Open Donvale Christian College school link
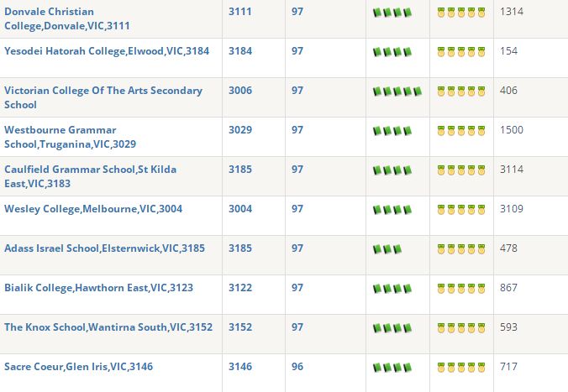This screenshot has height=392, width=568. (x=67, y=18)
